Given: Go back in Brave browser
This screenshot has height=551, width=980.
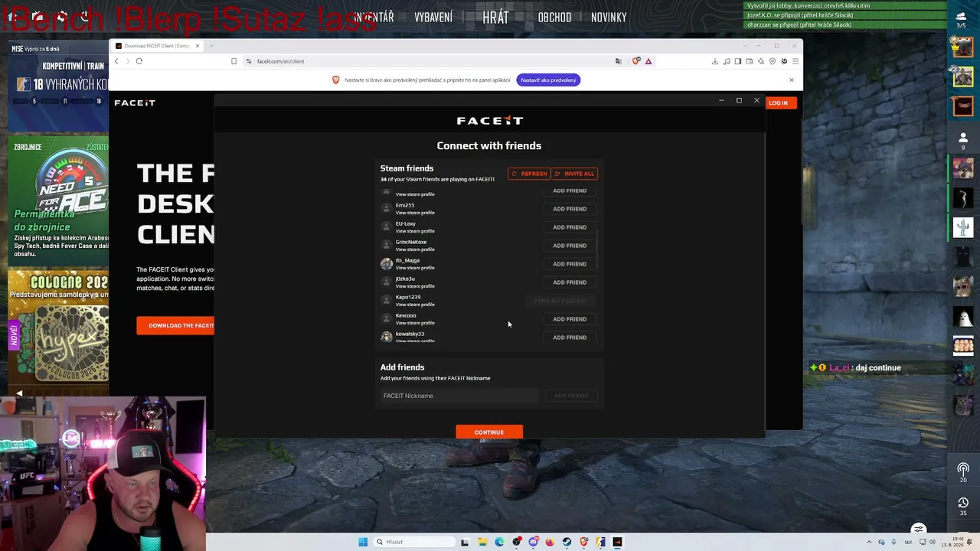Looking at the screenshot, I should tap(117, 61).
